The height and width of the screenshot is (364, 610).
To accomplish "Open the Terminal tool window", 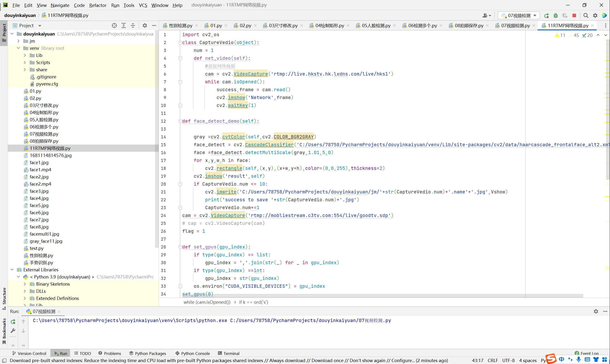I will (228, 353).
